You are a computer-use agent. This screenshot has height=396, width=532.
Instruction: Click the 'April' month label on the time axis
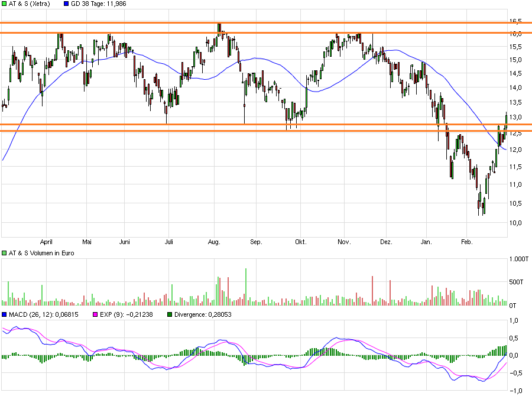(46, 242)
